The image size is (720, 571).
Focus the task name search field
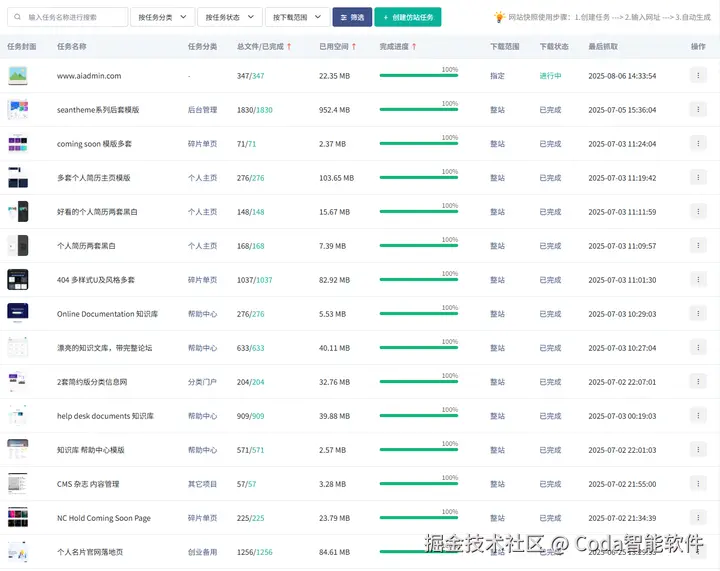coord(68,17)
